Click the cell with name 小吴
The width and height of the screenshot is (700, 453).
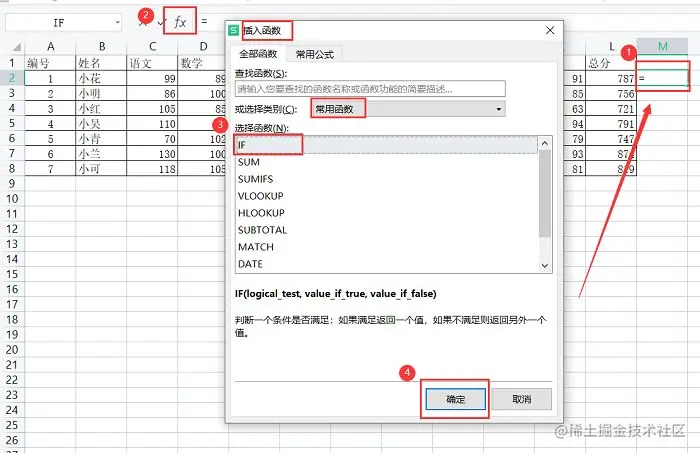[101, 124]
